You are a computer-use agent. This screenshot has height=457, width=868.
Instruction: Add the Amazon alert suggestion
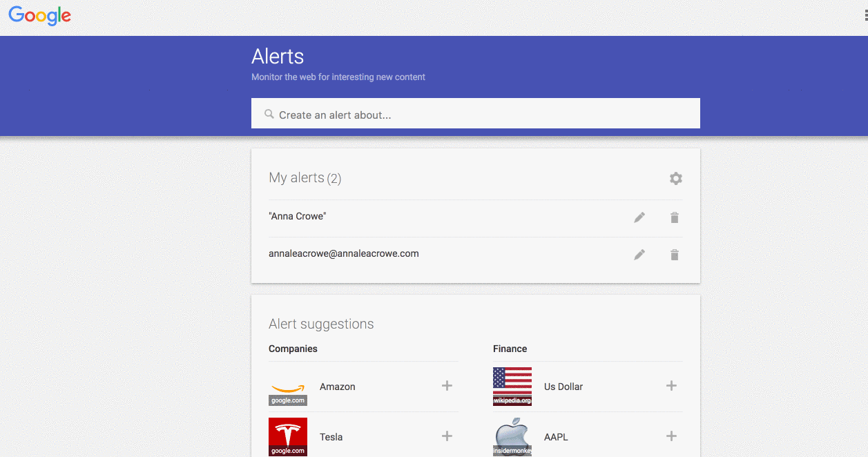point(447,386)
